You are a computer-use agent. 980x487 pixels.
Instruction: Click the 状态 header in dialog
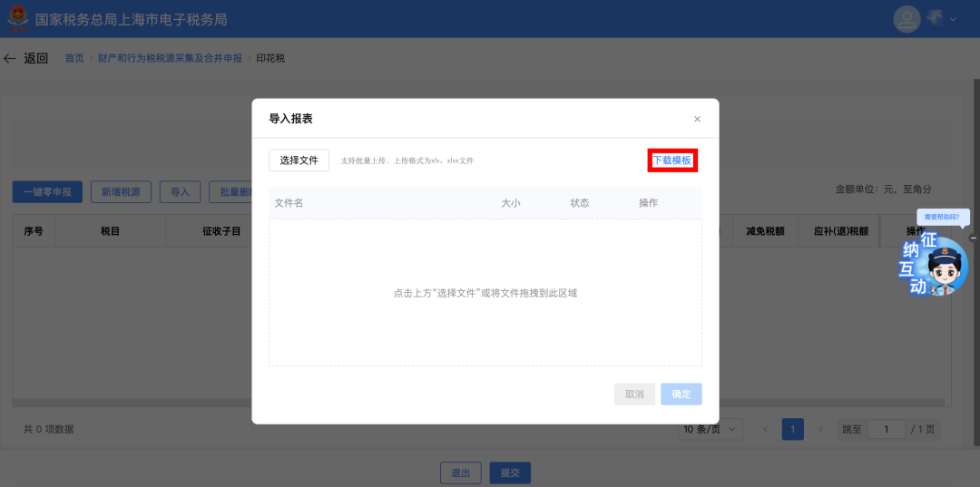pyautogui.click(x=579, y=203)
